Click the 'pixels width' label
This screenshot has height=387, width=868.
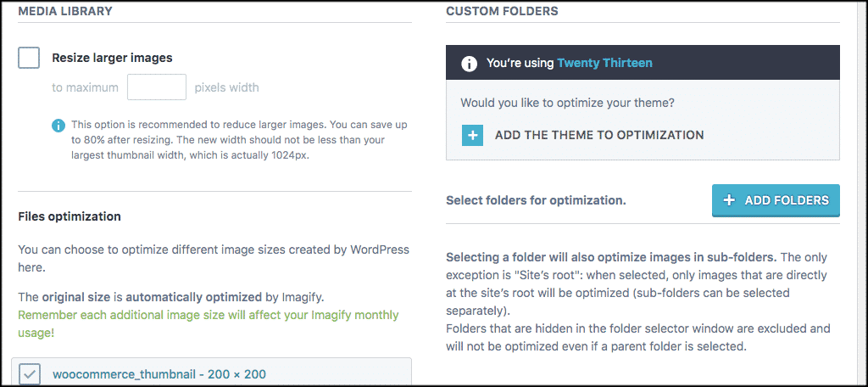tap(226, 87)
